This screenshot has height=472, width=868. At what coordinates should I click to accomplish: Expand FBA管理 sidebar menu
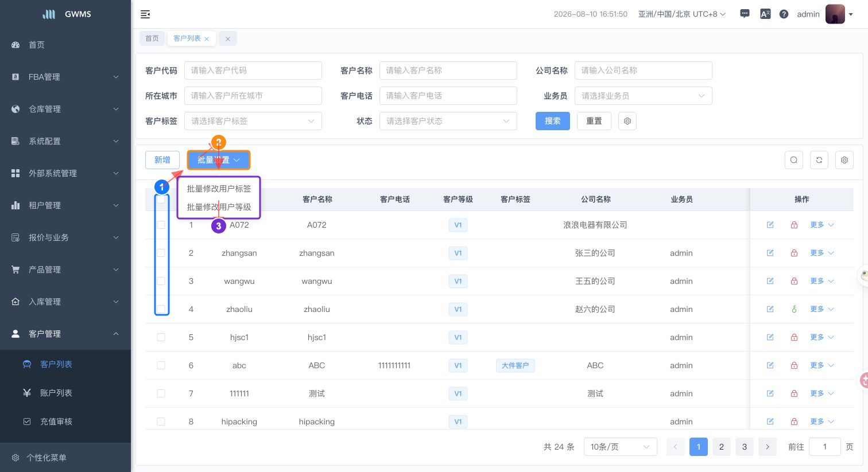[65, 77]
